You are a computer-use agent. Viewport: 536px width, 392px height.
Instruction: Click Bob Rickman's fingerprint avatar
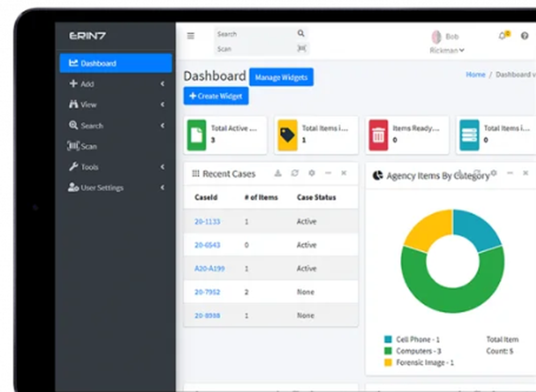pos(436,36)
